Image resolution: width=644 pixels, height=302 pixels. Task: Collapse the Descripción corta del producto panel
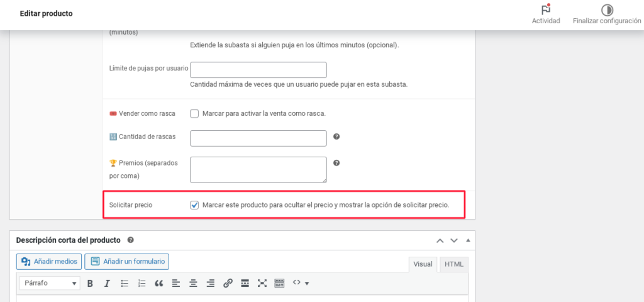pos(468,240)
